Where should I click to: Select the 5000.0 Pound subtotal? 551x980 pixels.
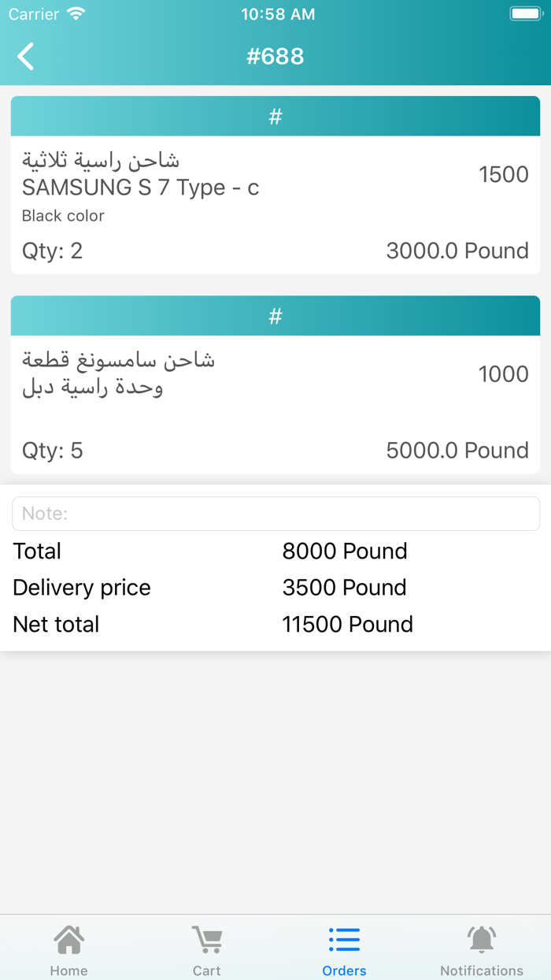pos(457,450)
